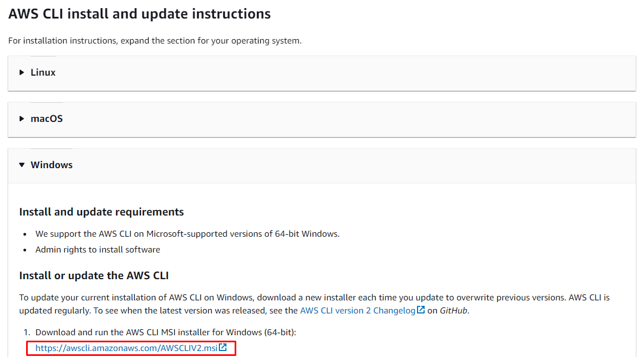Click the "Install and update requirements" heading
The image size is (644, 357).
coord(101,212)
